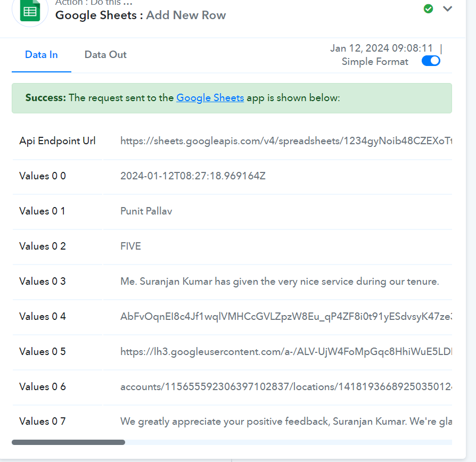Click the Values 0 7 reply text

286,422
